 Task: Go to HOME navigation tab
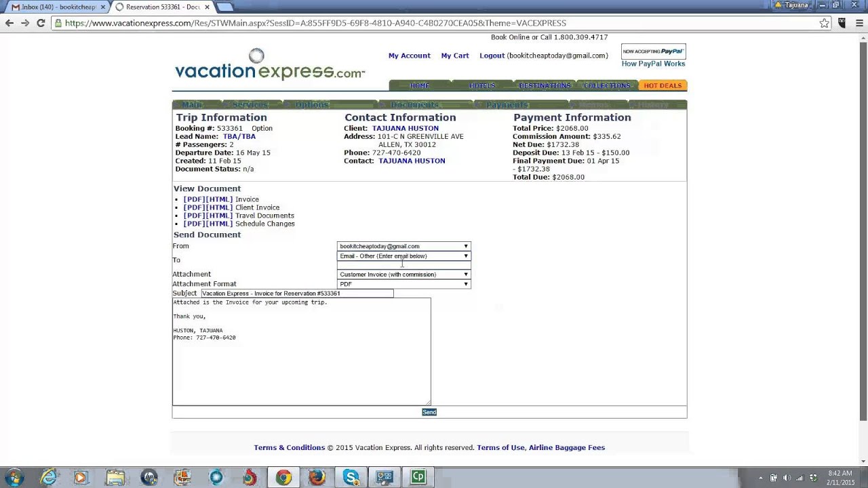click(420, 85)
